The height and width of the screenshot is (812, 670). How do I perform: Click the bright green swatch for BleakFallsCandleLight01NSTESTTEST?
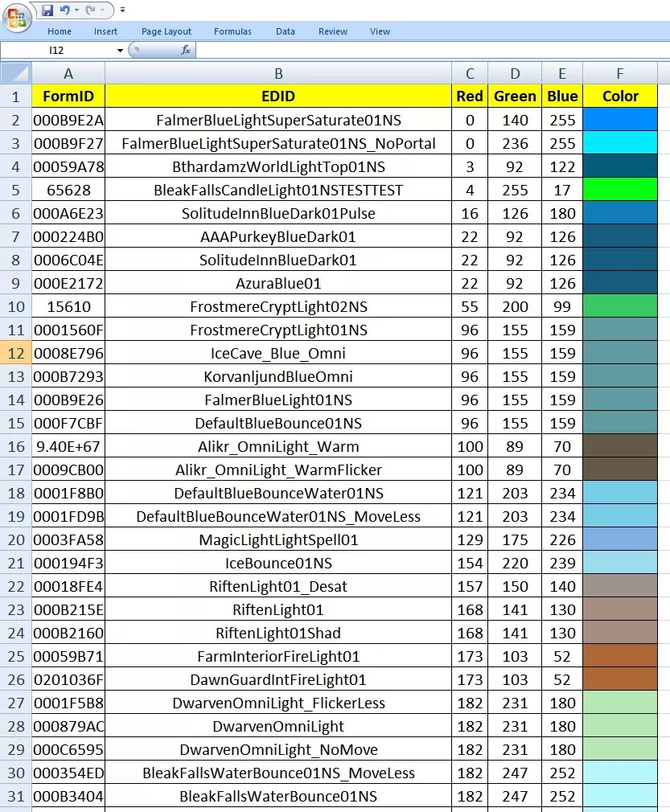(620, 190)
